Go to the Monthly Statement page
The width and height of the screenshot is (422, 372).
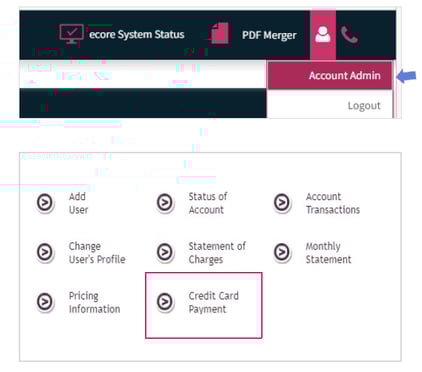(328, 253)
